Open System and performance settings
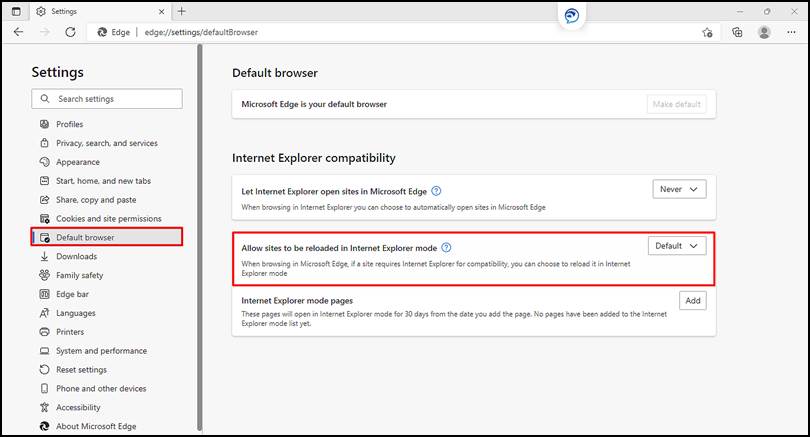 coord(101,351)
